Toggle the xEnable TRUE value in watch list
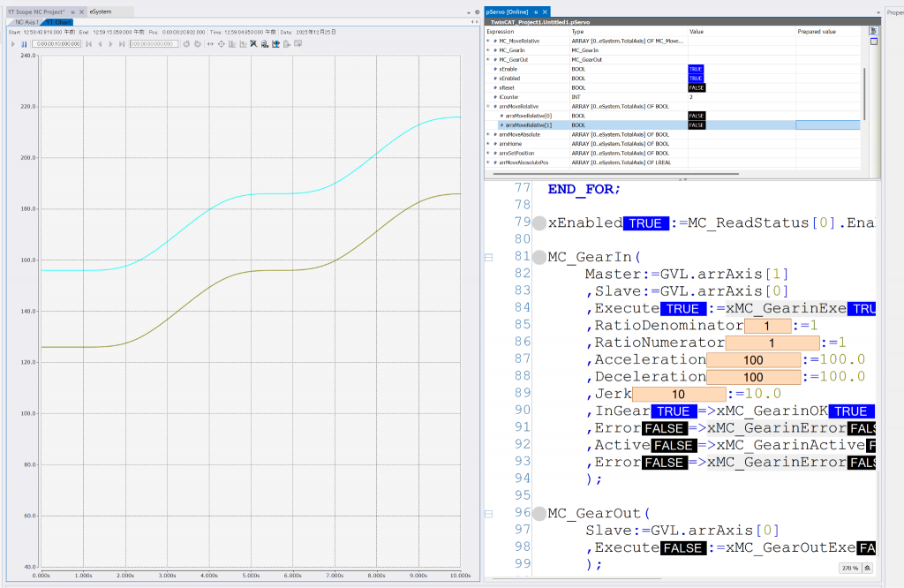This screenshot has width=904, height=588. pyautogui.click(x=696, y=69)
